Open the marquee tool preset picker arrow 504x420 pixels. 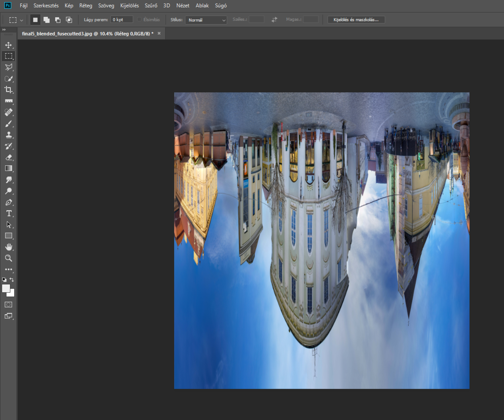pyautogui.click(x=22, y=20)
